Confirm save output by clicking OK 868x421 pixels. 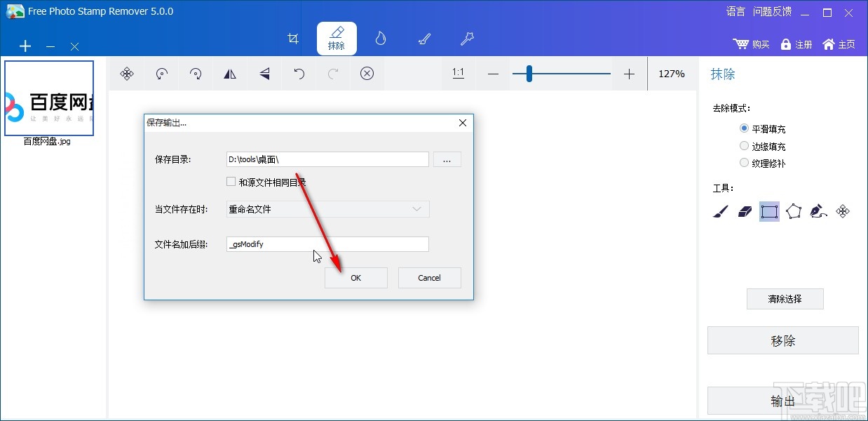pos(355,278)
